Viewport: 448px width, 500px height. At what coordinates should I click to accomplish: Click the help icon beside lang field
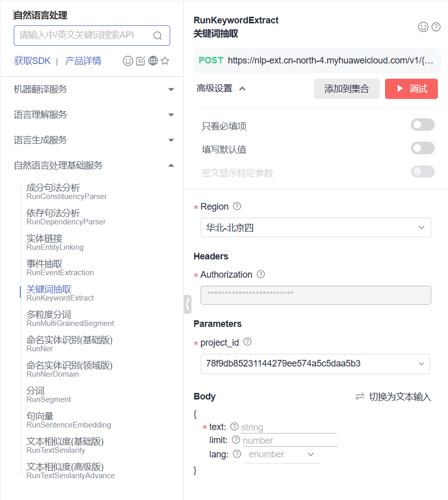click(x=237, y=454)
